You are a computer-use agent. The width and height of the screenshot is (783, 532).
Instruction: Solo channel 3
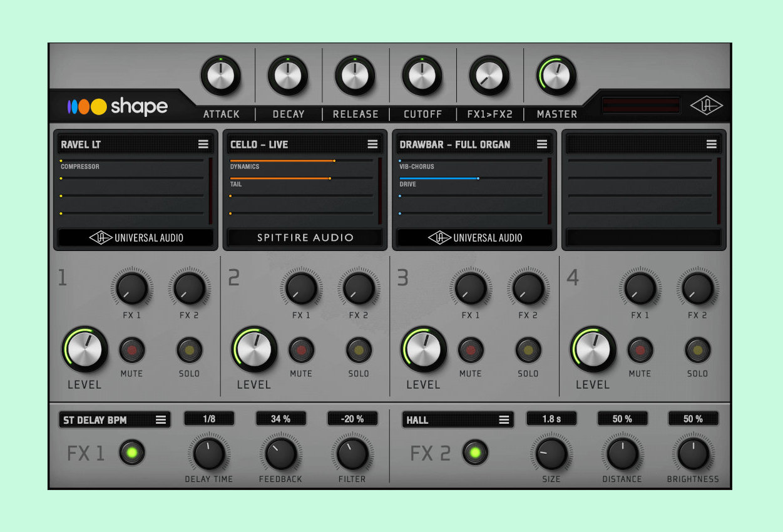pos(528,350)
